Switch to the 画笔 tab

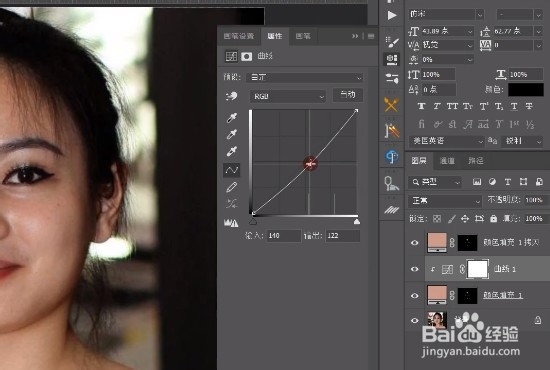click(303, 36)
